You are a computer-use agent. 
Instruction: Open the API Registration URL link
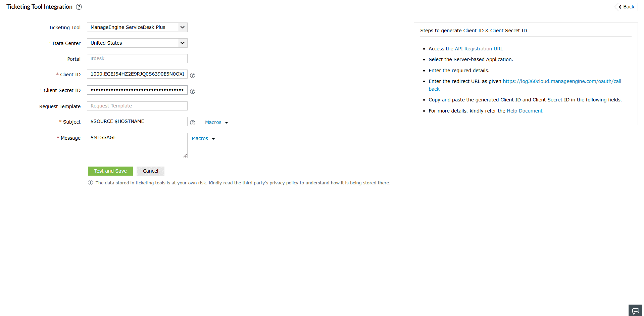479,49
